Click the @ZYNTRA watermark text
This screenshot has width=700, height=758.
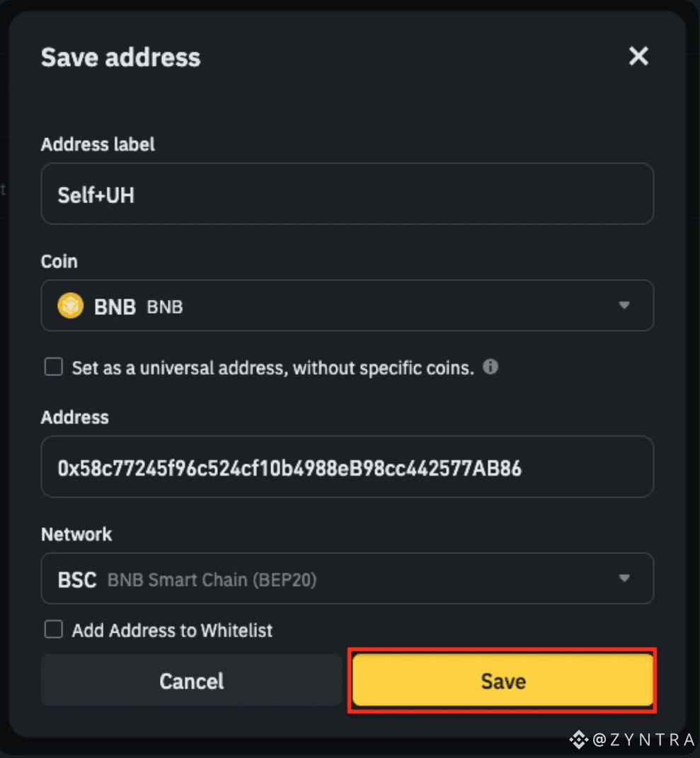(x=644, y=739)
